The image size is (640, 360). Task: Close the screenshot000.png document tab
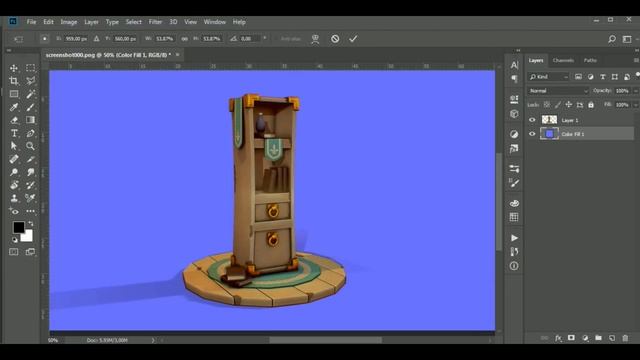pos(178,55)
